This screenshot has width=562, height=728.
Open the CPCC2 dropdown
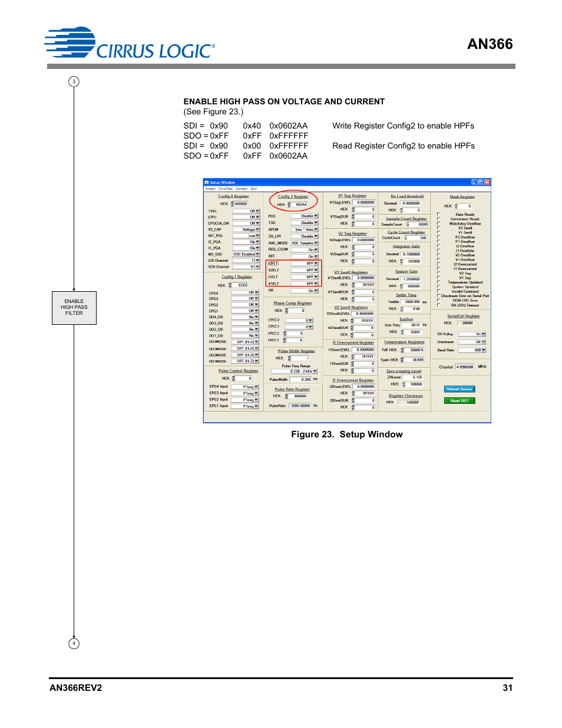tap(299, 320)
